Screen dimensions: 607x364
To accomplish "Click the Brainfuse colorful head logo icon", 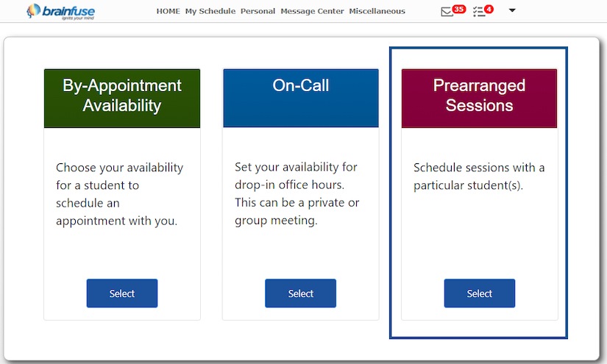I will click(x=33, y=11).
